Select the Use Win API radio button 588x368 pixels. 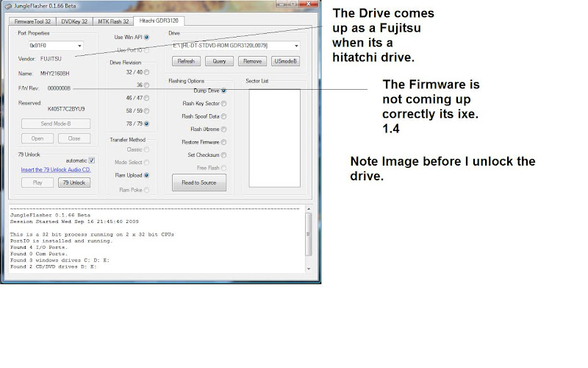point(146,38)
